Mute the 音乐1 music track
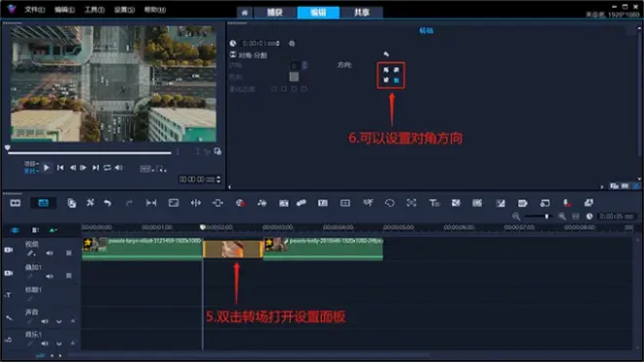644x362 pixels. [x=45, y=343]
